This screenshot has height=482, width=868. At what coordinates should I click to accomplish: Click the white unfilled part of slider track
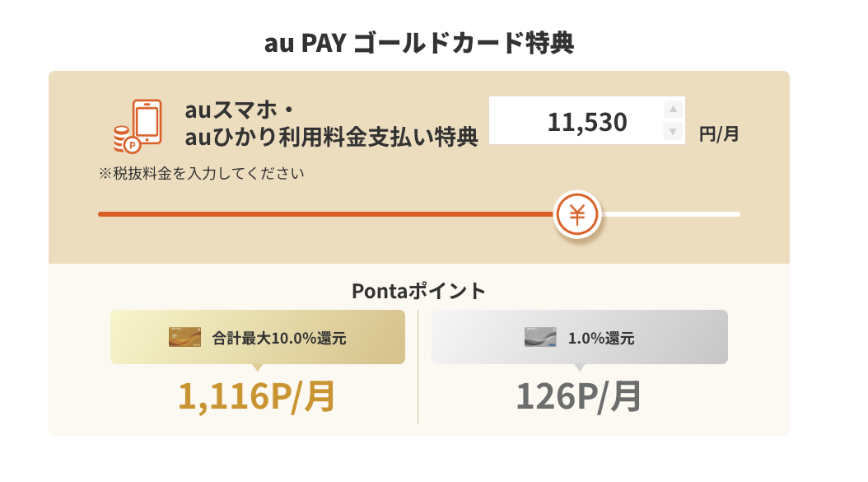[x=671, y=214]
